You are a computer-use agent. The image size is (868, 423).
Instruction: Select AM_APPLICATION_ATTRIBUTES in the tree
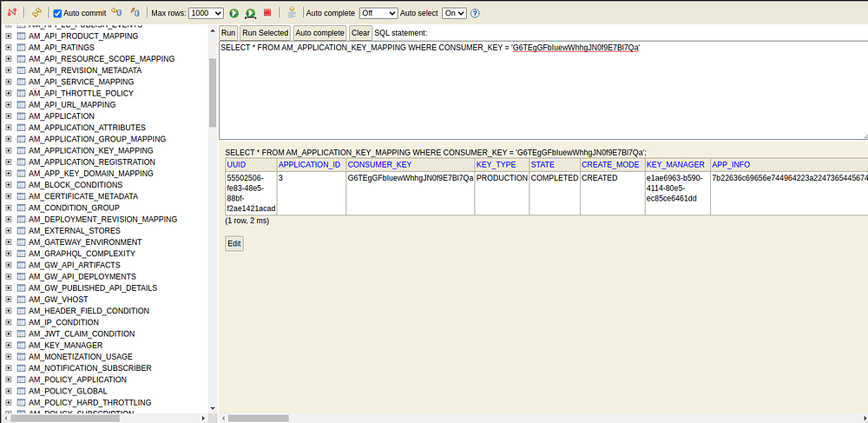coord(87,128)
